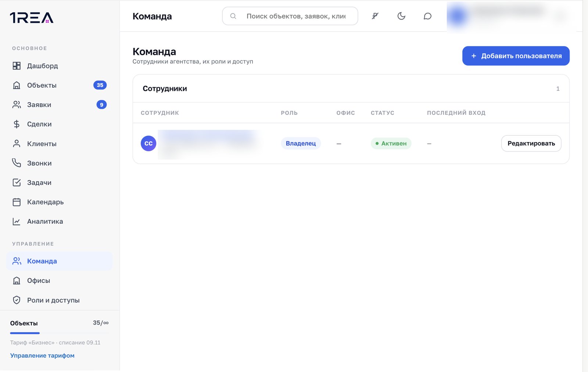The width and height of the screenshot is (588, 372).
Task: Open Офисы in the sidebar
Action: pyautogui.click(x=59, y=281)
